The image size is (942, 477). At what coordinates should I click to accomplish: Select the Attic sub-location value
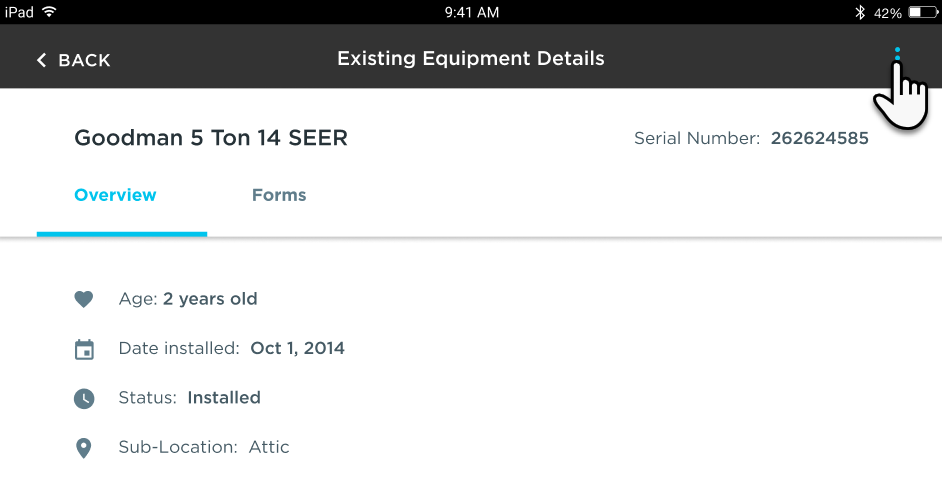point(269,448)
